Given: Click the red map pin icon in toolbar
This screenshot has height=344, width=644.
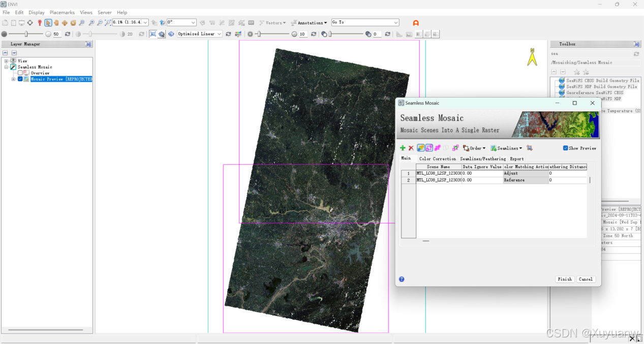Looking at the screenshot, I should tap(40, 23).
